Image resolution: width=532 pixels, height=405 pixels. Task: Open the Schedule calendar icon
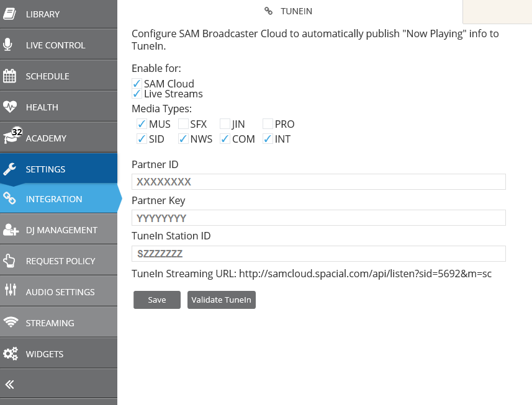[x=9, y=76]
